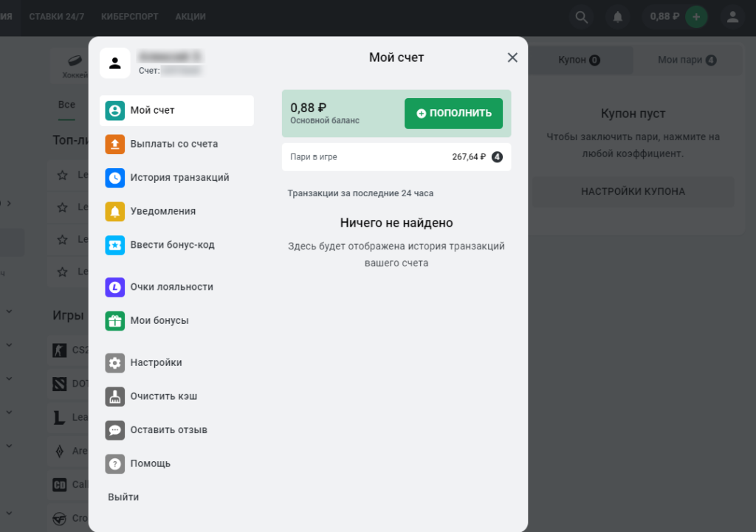Click the question mark Помощь icon

coord(114,464)
